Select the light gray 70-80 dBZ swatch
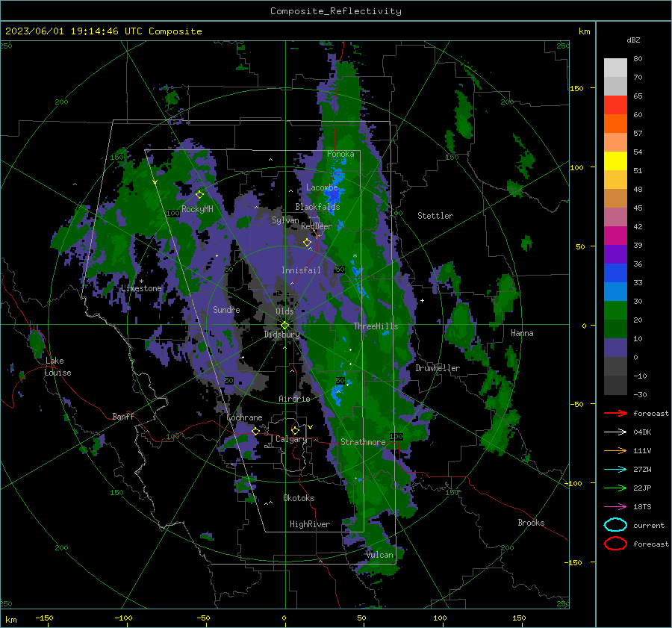The height and width of the screenshot is (628, 672). pos(615,68)
